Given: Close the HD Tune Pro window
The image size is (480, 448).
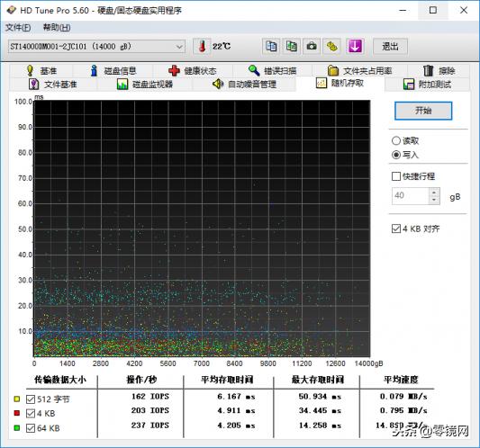Looking at the screenshot, I should [464, 10].
